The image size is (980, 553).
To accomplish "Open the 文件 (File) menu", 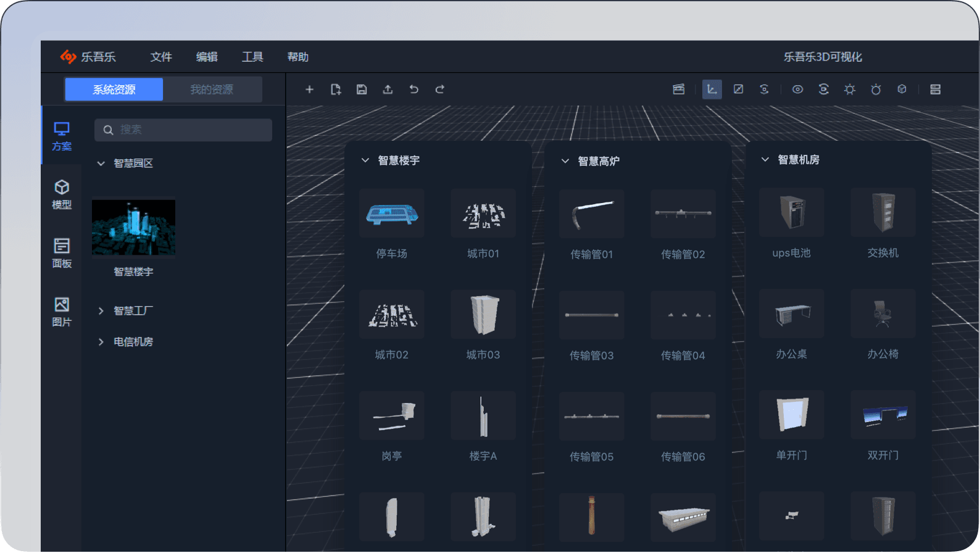I will (x=161, y=57).
